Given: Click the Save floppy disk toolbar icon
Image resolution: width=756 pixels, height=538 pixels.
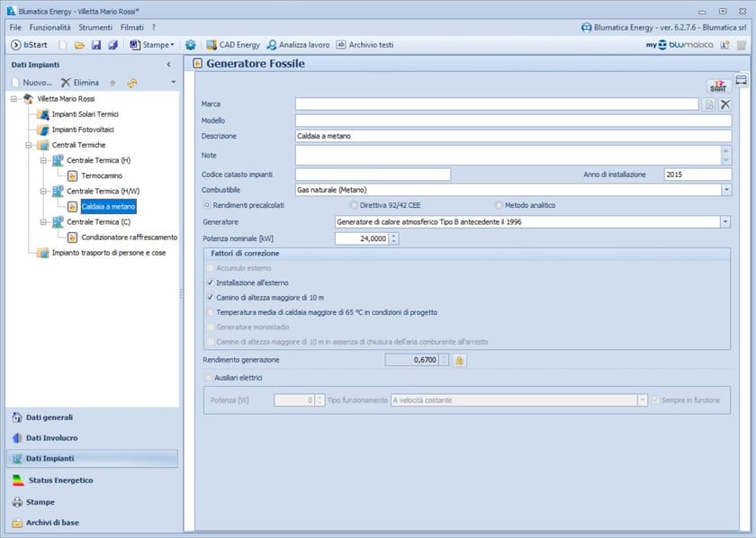Looking at the screenshot, I should 96,45.
